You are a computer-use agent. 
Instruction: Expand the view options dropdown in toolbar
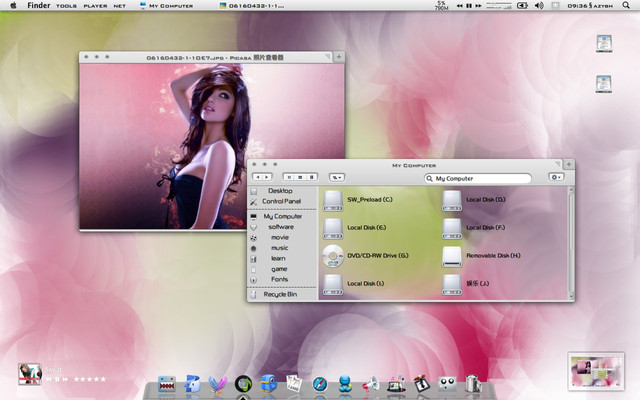(x=337, y=177)
